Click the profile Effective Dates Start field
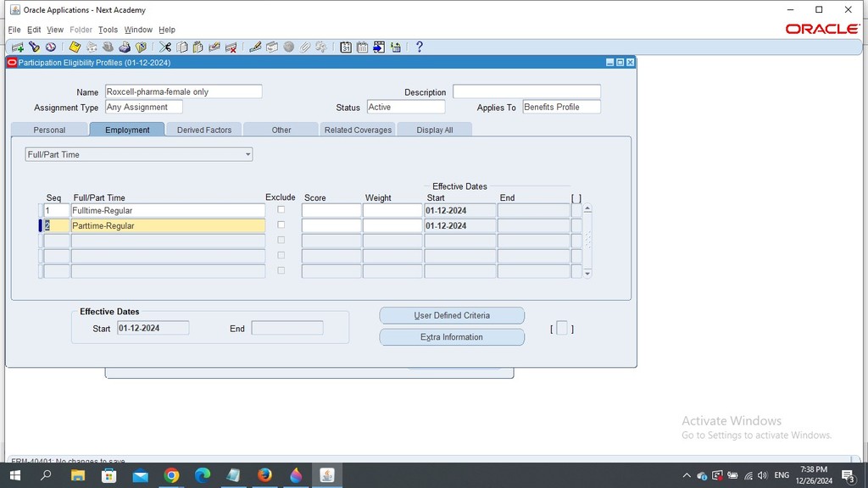The height and width of the screenshot is (488, 868). click(153, 328)
